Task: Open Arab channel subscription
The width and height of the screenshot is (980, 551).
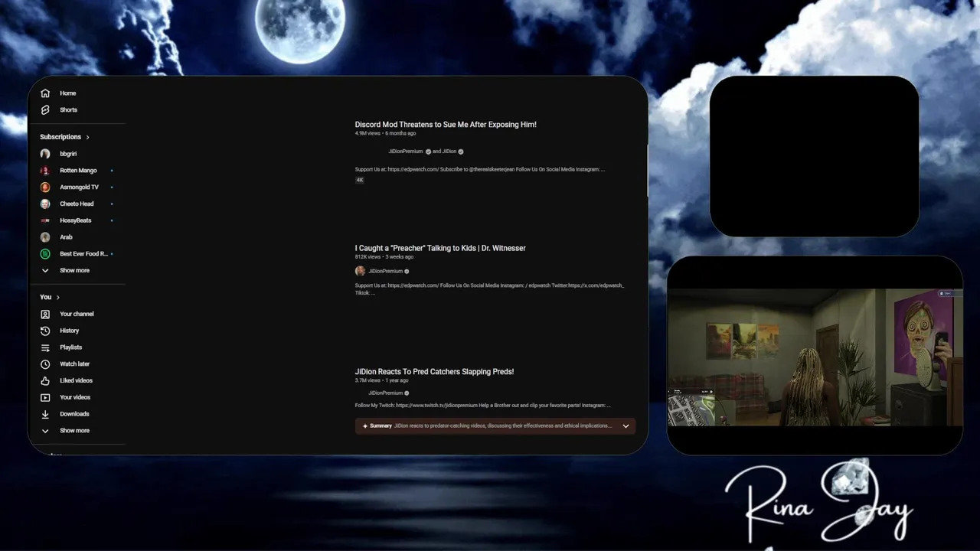Action: (66, 237)
